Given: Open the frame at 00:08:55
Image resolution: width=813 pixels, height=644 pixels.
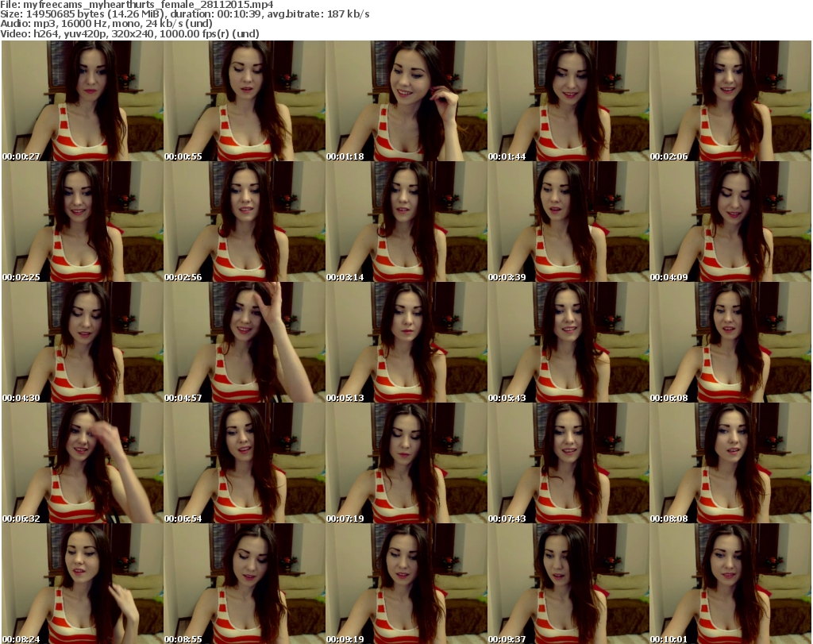Looking at the screenshot, I should (245, 584).
